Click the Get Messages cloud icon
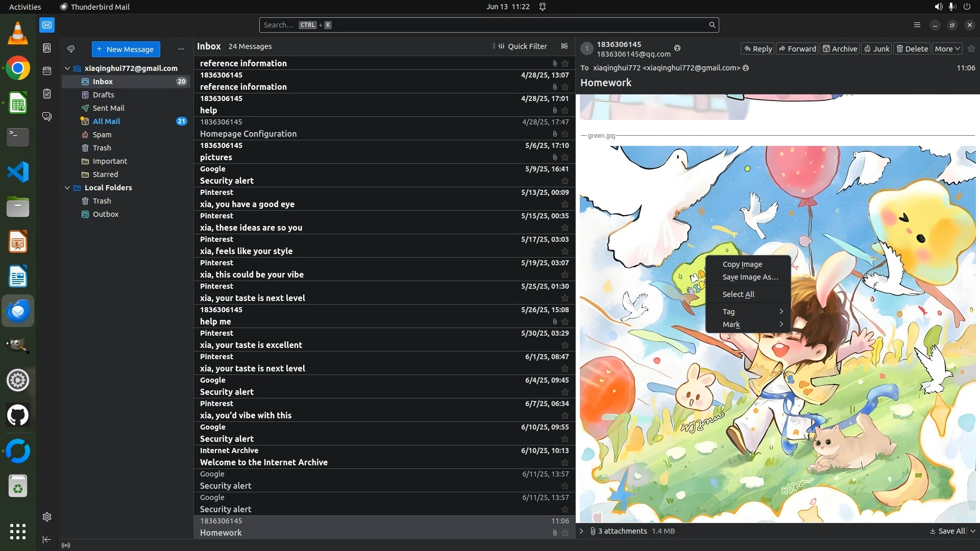Image resolution: width=980 pixels, height=551 pixels. tap(71, 49)
